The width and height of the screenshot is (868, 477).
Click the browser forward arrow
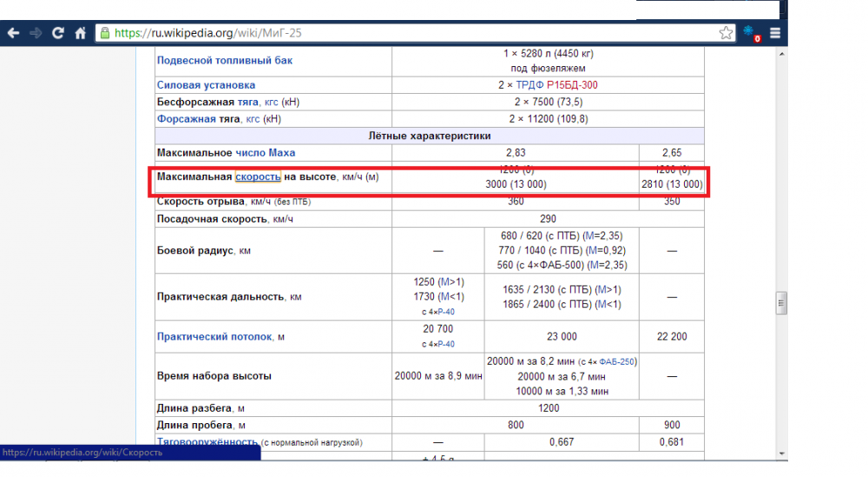[36, 33]
